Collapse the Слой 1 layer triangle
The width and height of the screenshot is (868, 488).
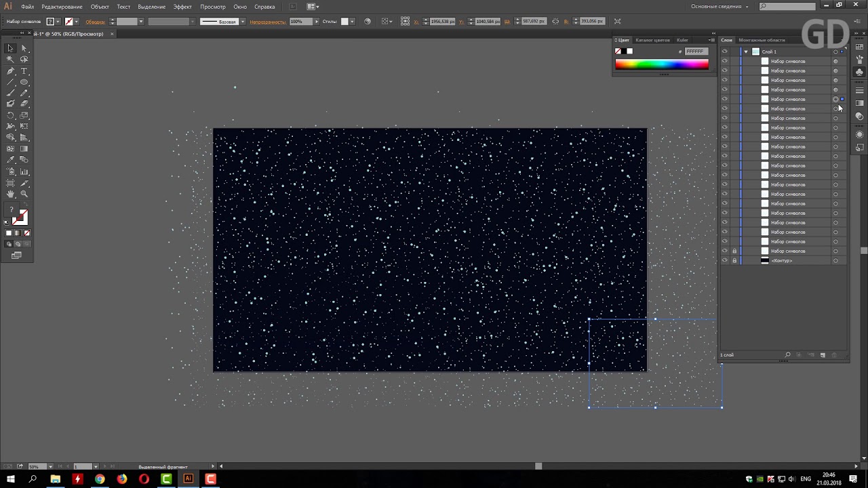(746, 52)
